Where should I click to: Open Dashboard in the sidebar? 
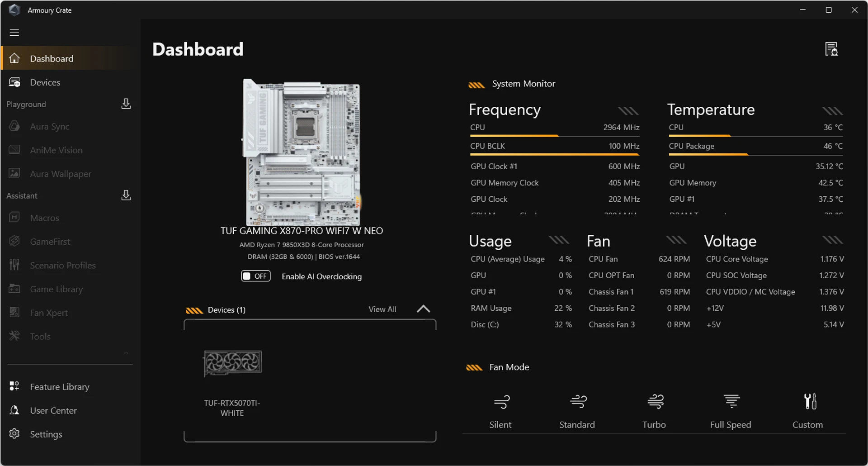70,58
